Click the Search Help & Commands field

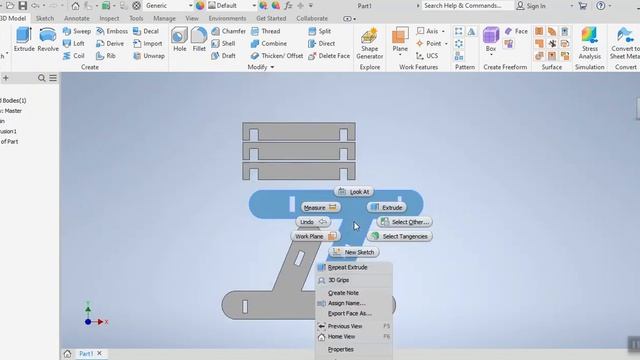tap(467, 6)
